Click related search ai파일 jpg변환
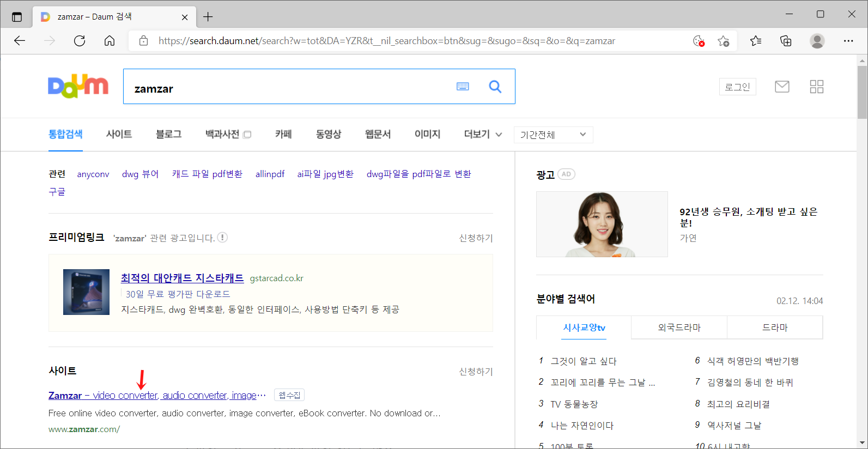868x449 pixels. (x=325, y=174)
